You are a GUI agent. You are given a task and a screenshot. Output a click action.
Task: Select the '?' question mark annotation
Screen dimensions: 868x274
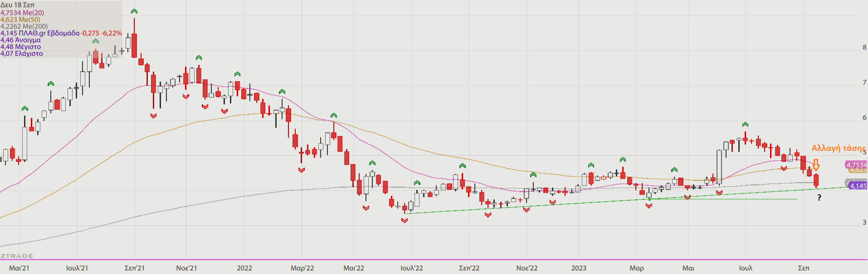pos(819,197)
